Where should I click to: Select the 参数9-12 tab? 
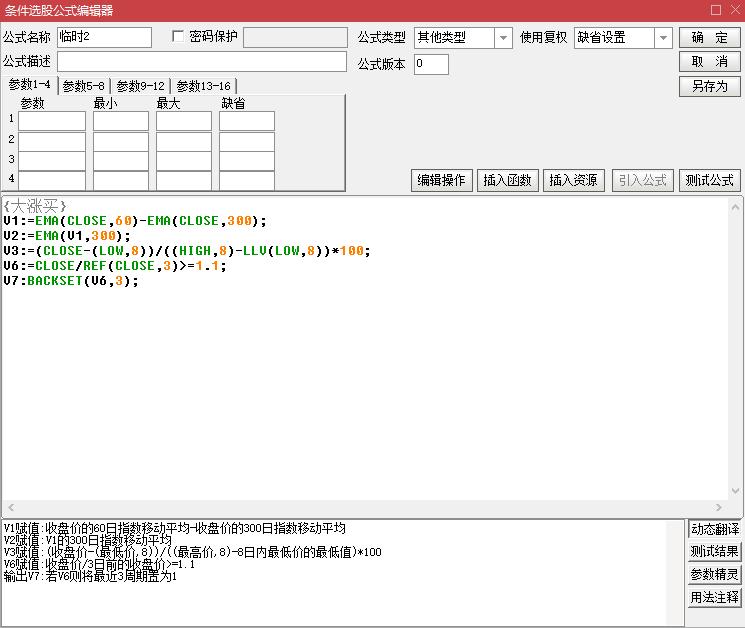tap(141, 86)
